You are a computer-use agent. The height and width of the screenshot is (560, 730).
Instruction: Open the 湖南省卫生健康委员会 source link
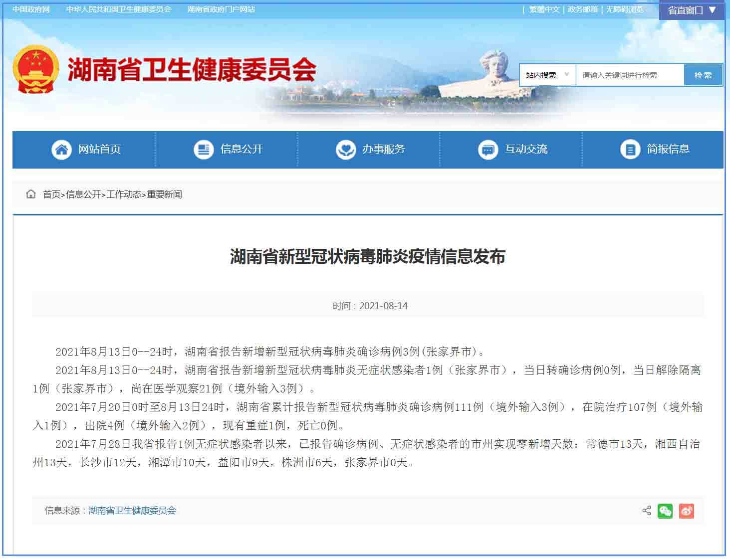tap(132, 511)
